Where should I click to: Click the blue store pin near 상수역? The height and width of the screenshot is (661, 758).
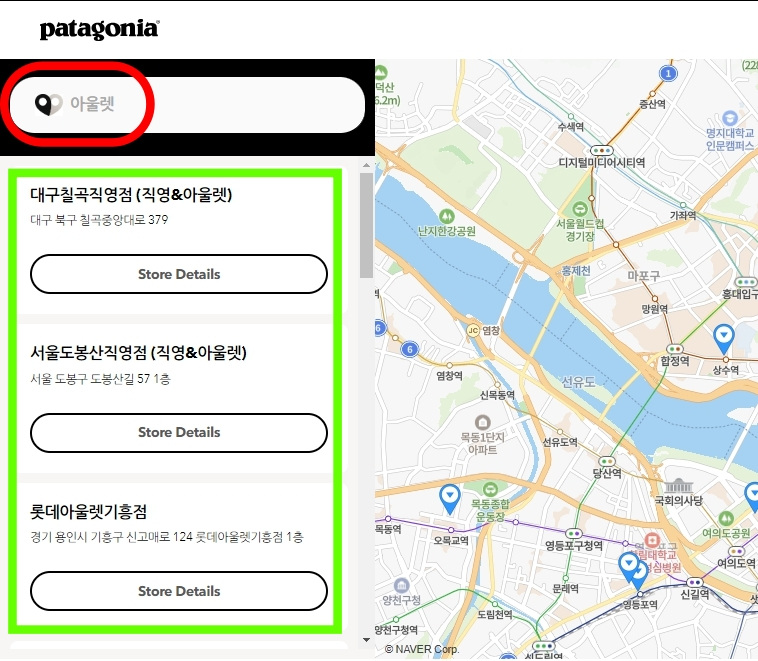pyautogui.click(x=724, y=339)
